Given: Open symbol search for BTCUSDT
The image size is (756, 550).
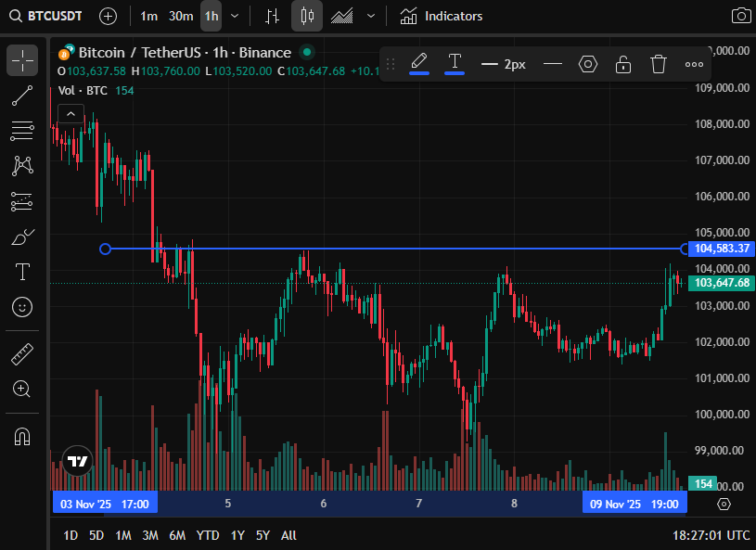Looking at the screenshot, I should tap(45, 16).
